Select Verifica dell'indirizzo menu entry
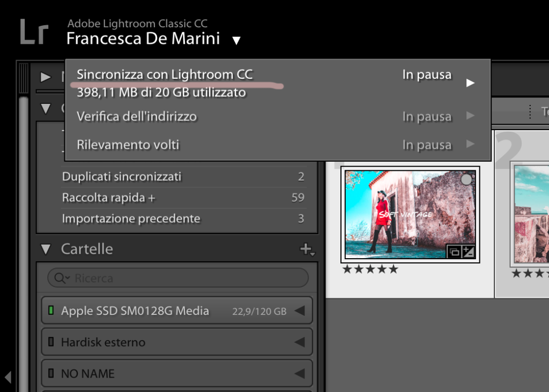Viewport: 549px width, 392px height. click(x=137, y=116)
